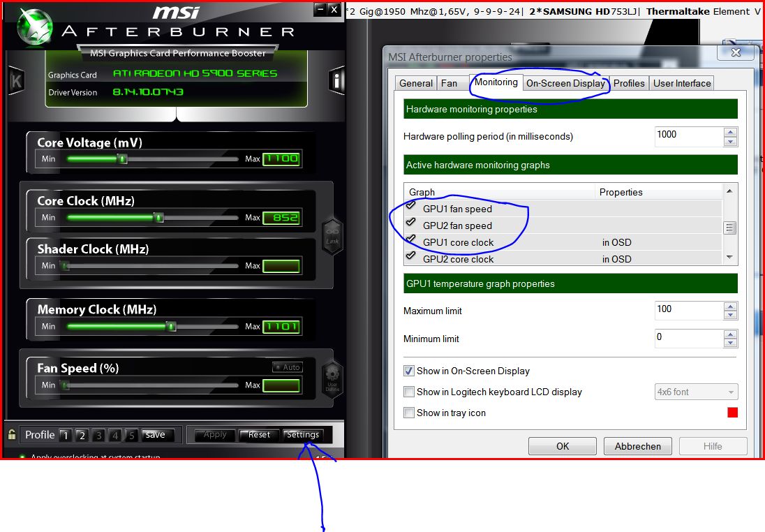Click the red tray icon color swatch

(732, 413)
